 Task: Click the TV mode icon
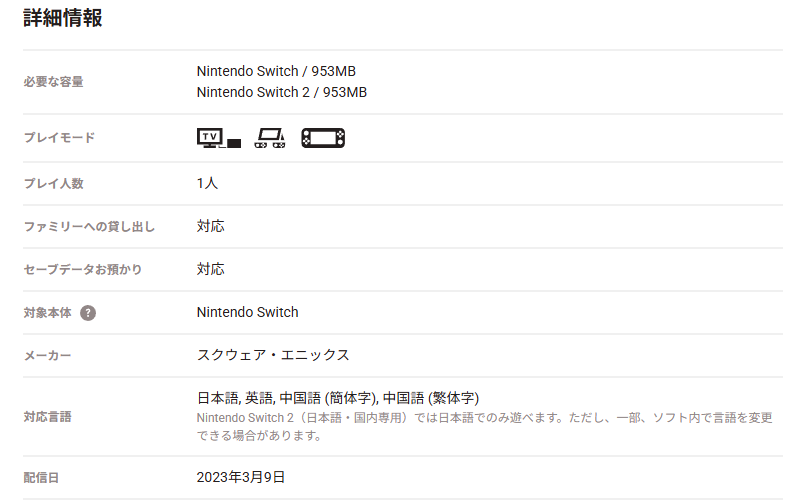point(219,138)
